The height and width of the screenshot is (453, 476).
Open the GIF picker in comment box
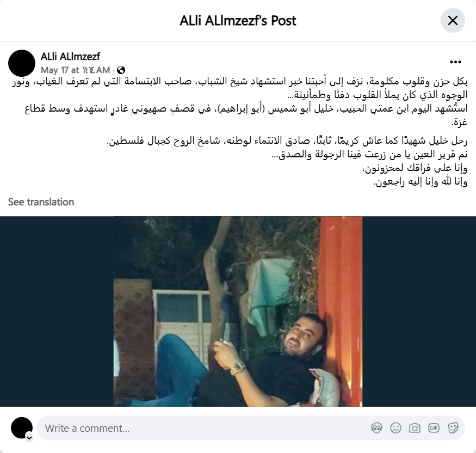(434, 428)
